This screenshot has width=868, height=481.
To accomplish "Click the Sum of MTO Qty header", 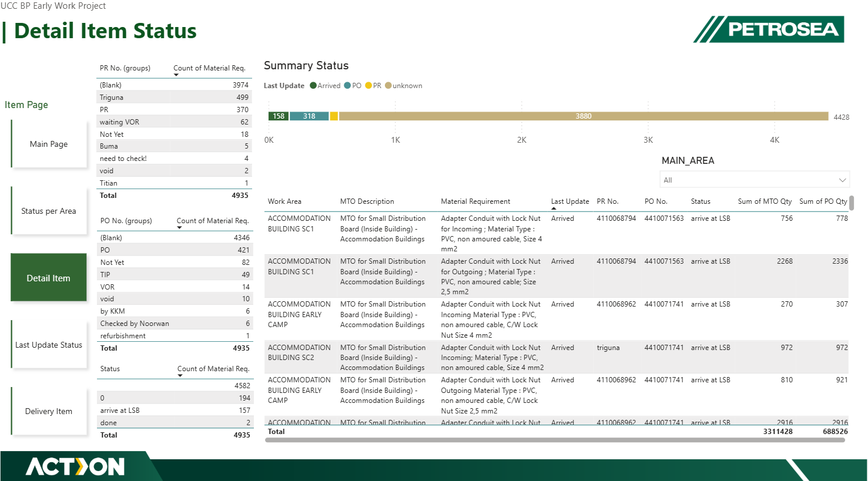I will [x=765, y=201].
